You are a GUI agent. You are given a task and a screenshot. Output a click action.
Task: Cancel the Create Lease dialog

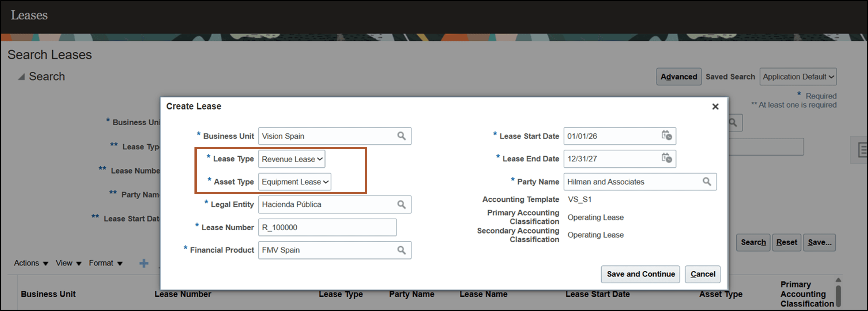[x=703, y=274]
